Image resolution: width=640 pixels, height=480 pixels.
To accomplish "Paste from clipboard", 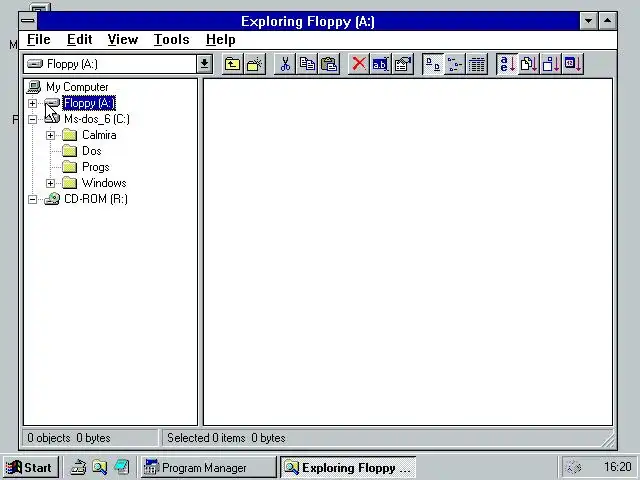I will pyautogui.click(x=329, y=64).
